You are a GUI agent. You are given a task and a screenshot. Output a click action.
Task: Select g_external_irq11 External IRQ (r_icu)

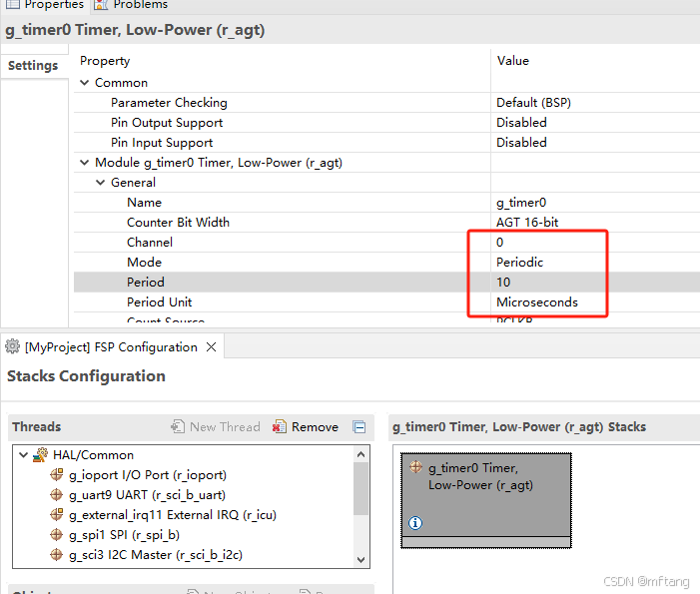173,515
